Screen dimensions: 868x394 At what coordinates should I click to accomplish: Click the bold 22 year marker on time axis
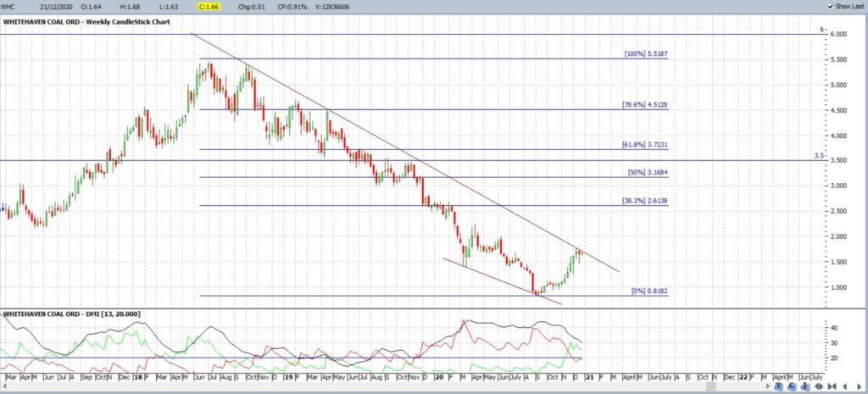point(743,377)
